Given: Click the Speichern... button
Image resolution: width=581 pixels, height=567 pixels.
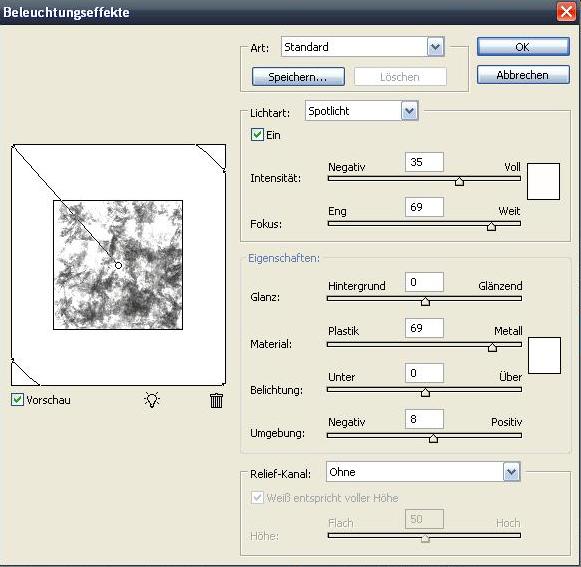Looking at the screenshot, I should [x=298, y=77].
